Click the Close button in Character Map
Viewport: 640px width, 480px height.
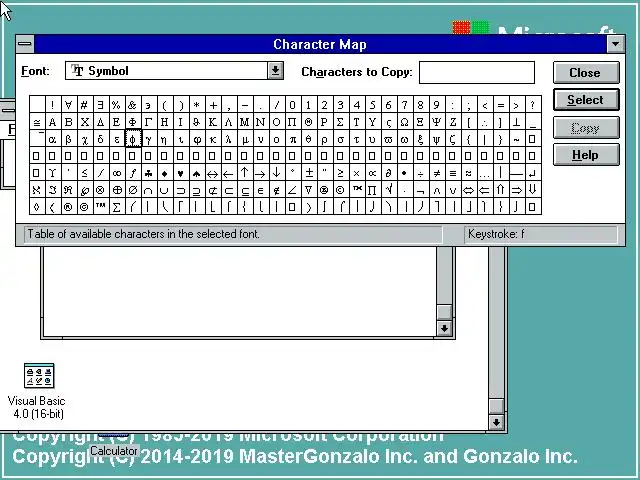(x=586, y=73)
